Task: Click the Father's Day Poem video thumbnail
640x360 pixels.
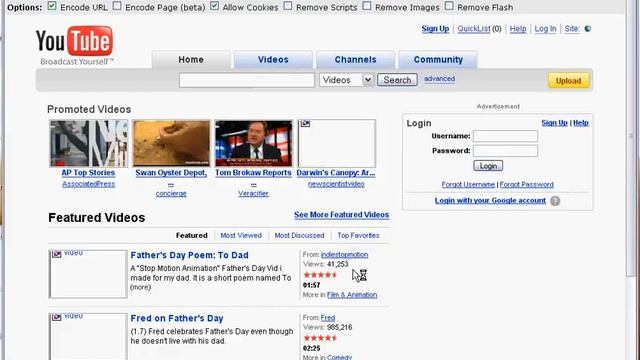Action: click(88, 274)
